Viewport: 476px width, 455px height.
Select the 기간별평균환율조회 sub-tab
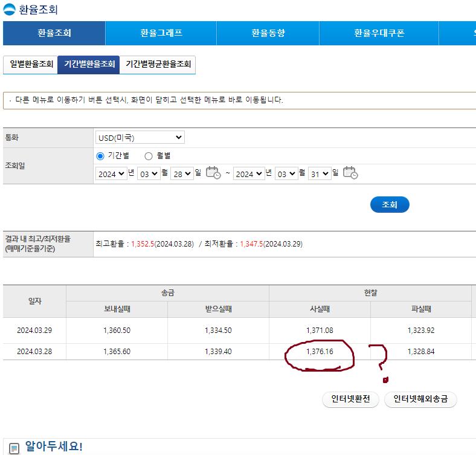pos(158,64)
